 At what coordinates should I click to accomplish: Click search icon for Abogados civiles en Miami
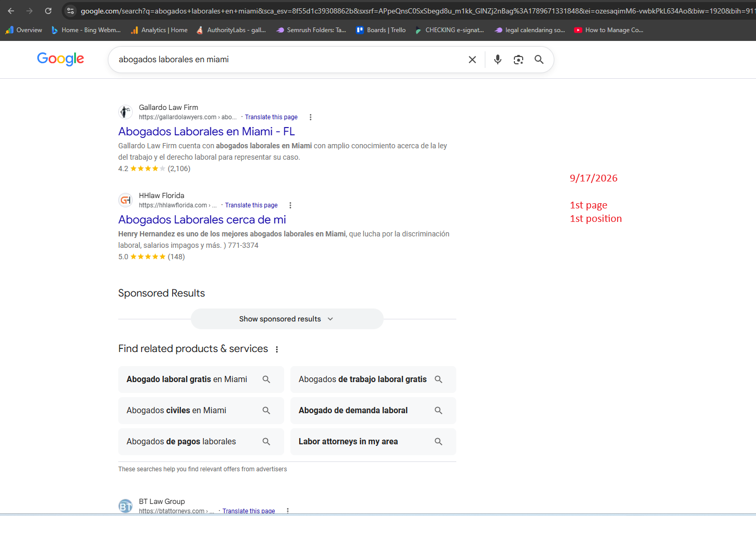click(x=267, y=411)
